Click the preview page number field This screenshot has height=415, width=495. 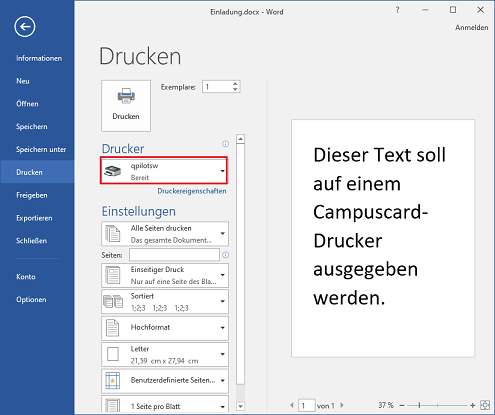click(307, 406)
